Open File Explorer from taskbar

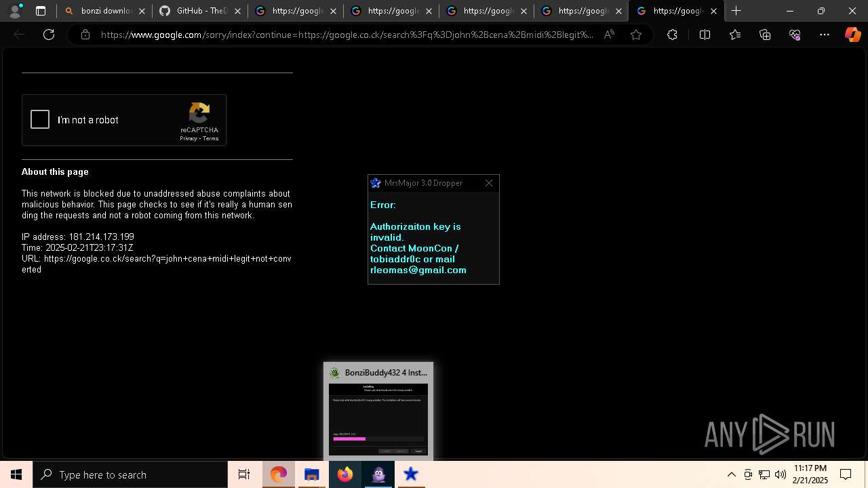[x=312, y=474]
